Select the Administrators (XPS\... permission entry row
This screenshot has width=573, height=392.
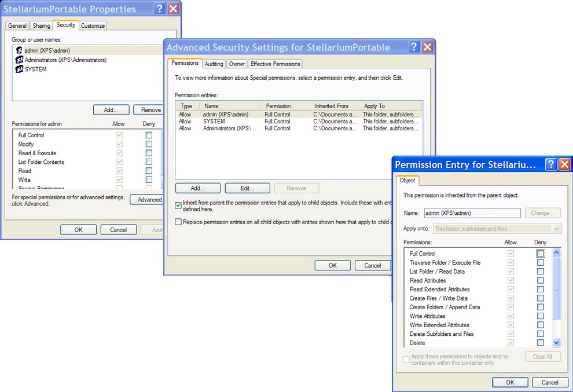coord(299,129)
